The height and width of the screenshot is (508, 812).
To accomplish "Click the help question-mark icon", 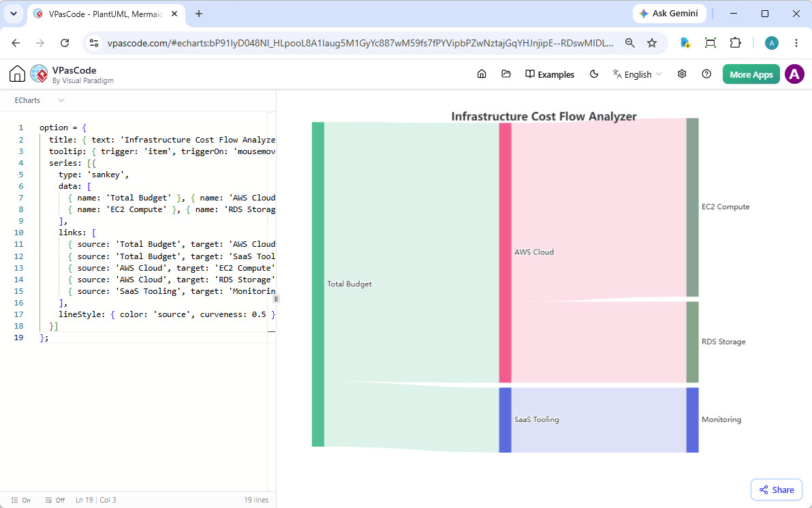I will [x=706, y=74].
